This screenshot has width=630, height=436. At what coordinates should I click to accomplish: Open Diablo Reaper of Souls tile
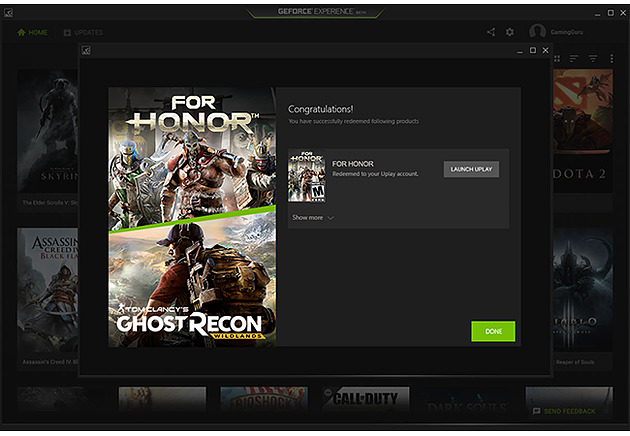[583, 297]
